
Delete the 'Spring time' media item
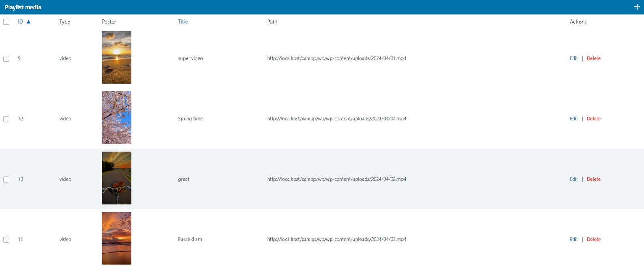click(x=593, y=119)
